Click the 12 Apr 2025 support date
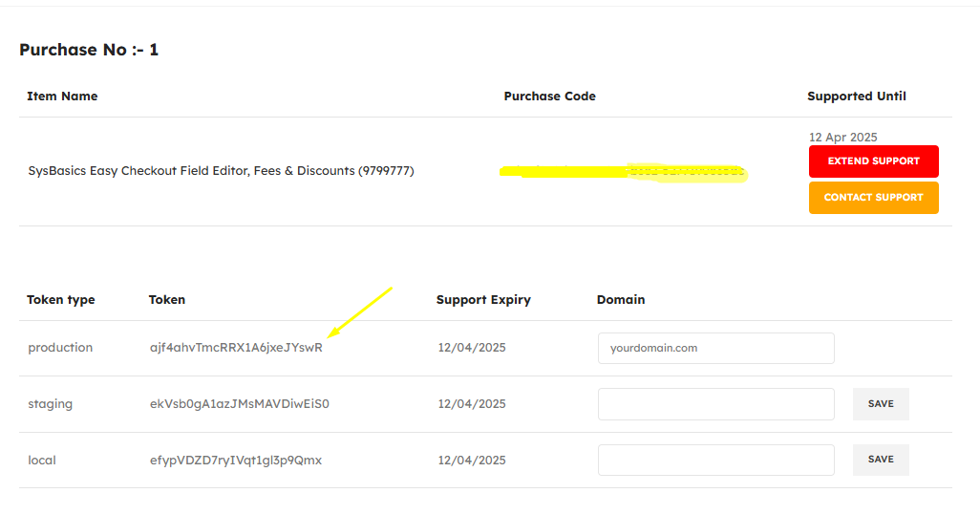The height and width of the screenshot is (515, 980). tap(842, 137)
